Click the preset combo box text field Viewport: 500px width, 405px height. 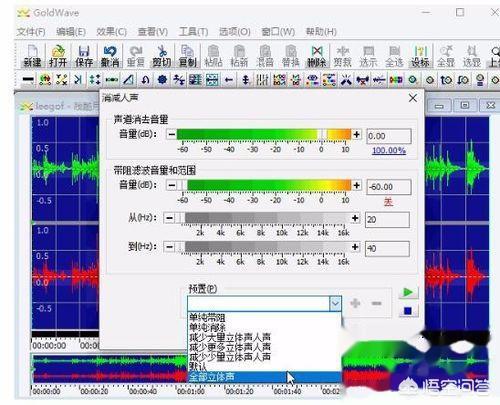pos(259,303)
